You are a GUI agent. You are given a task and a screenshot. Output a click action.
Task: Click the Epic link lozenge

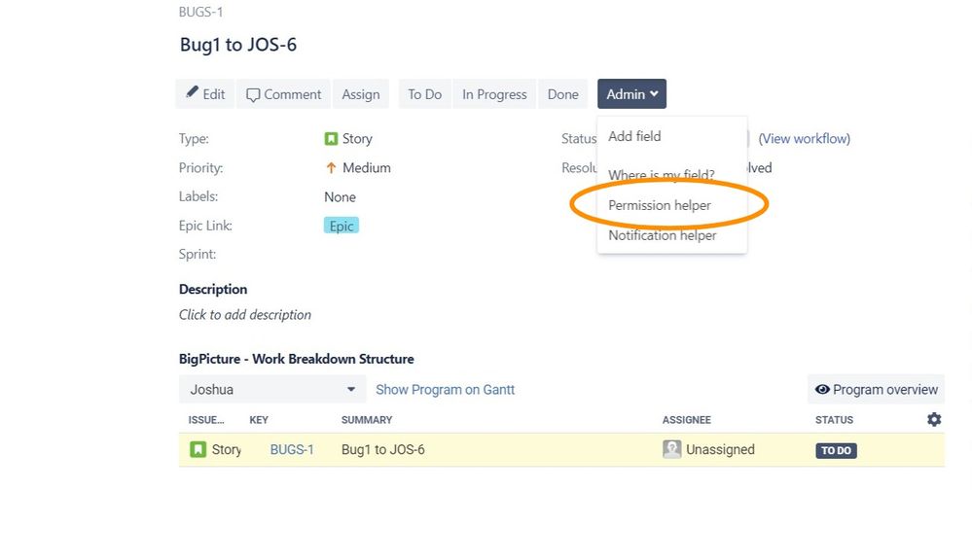342,226
